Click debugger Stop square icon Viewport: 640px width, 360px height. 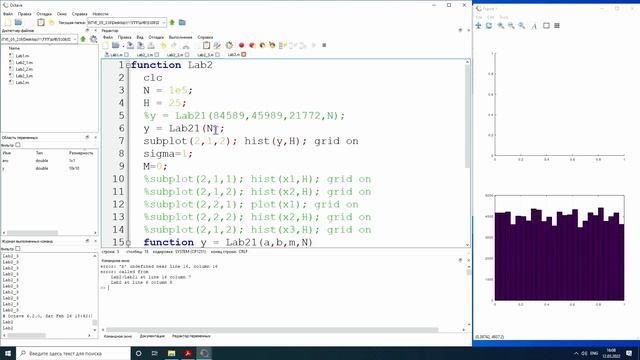tap(324, 45)
